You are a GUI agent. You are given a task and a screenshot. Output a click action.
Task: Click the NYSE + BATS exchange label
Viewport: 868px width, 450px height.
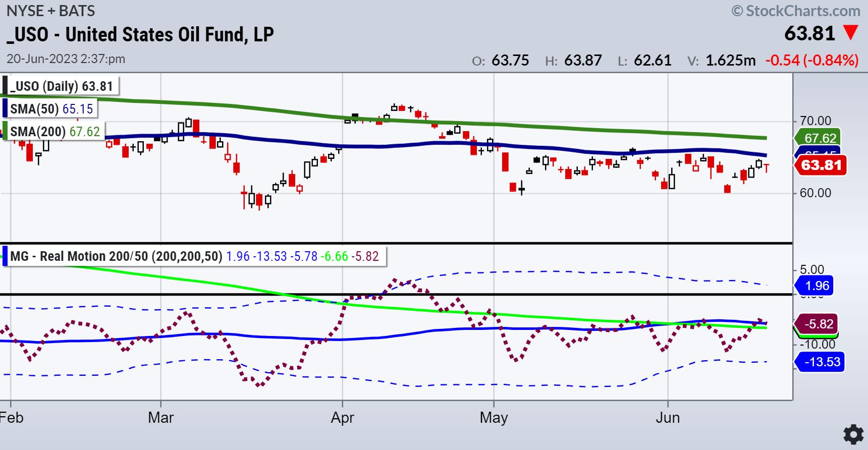pos(50,11)
